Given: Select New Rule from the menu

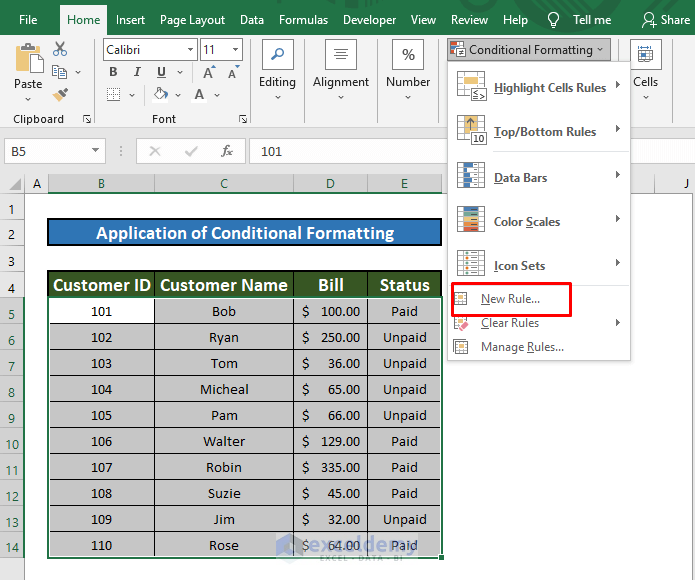Looking at the screenshot, I should [x=510, y=299].
